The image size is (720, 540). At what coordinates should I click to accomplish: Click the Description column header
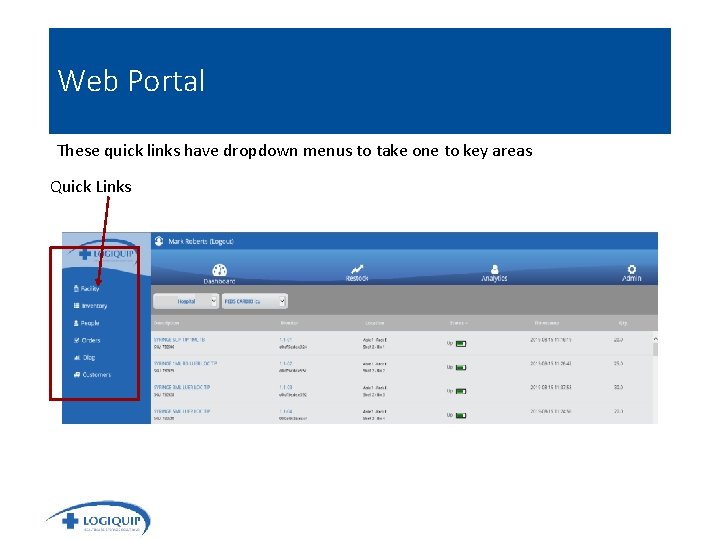pos(166,323)
